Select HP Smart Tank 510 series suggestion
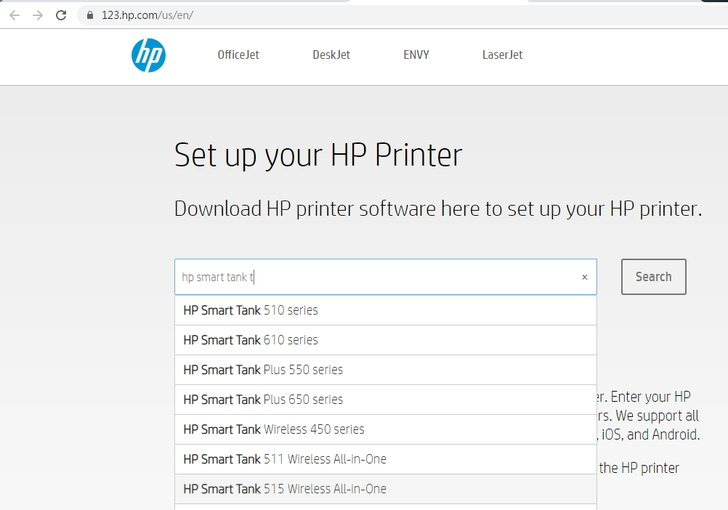This screenshot has width=728, height=510. [385, 310]
